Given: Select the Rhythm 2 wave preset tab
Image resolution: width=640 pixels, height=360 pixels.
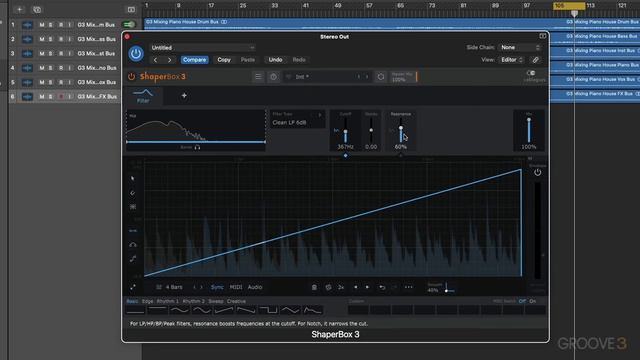Looking at the screenshot, I should click(x=193, y=301).
